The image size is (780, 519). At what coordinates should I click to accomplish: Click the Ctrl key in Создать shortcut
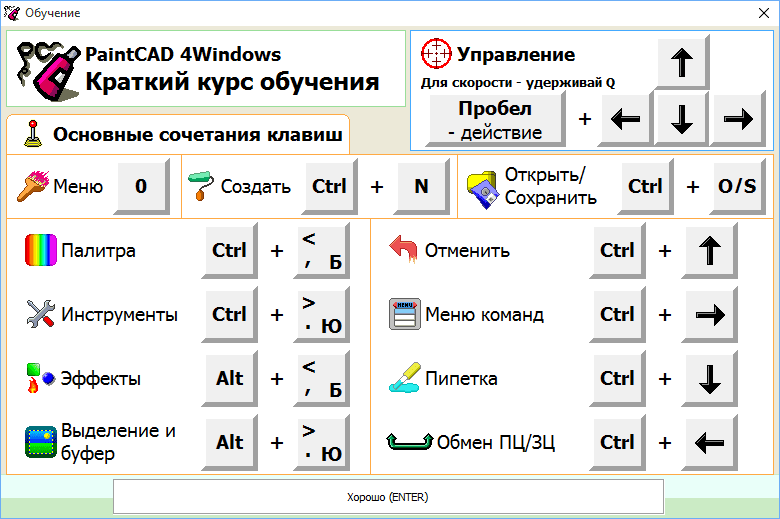pos(329,186)
